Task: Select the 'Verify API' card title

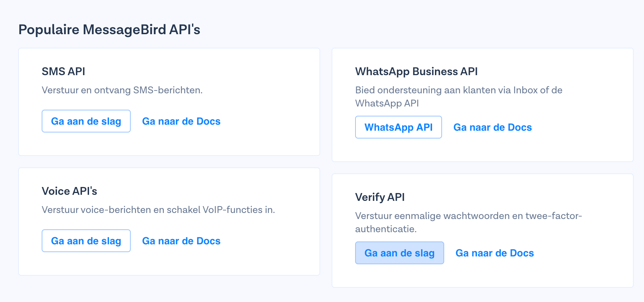Action: pos(380,197)
